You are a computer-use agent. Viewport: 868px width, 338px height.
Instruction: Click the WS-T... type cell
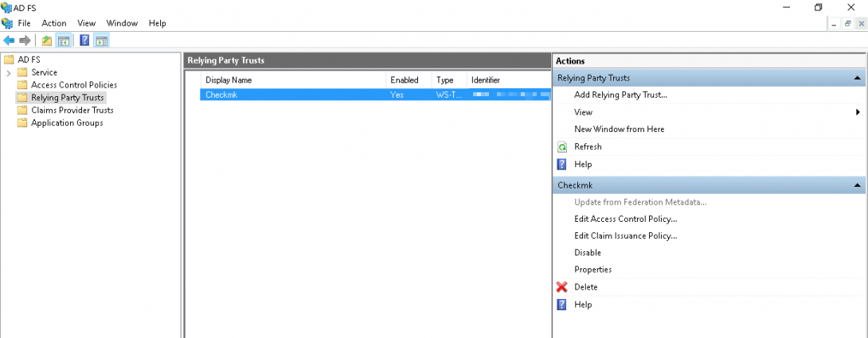pos(449,95)
